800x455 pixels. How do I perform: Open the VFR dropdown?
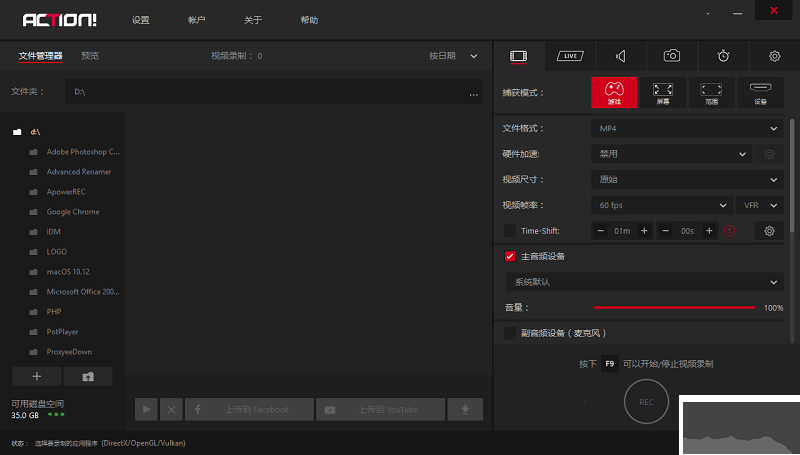click(x=760, y=205)
